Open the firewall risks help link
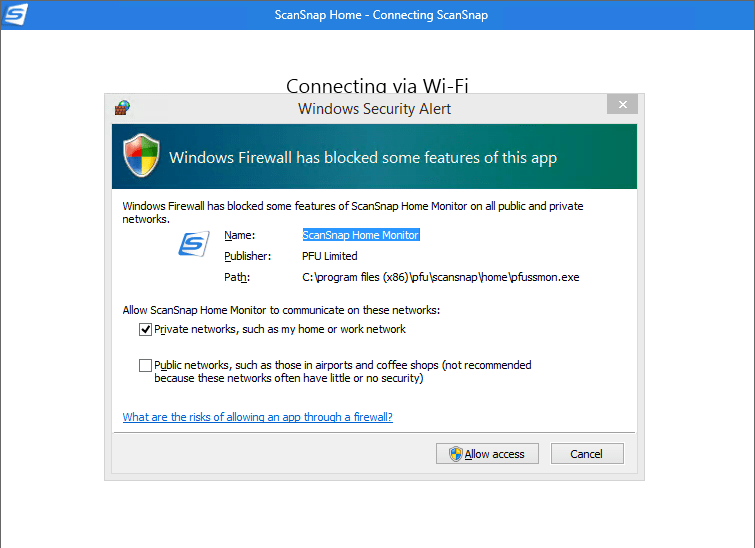Viewport: 755px width, 548px height. [x=257, y=417]
